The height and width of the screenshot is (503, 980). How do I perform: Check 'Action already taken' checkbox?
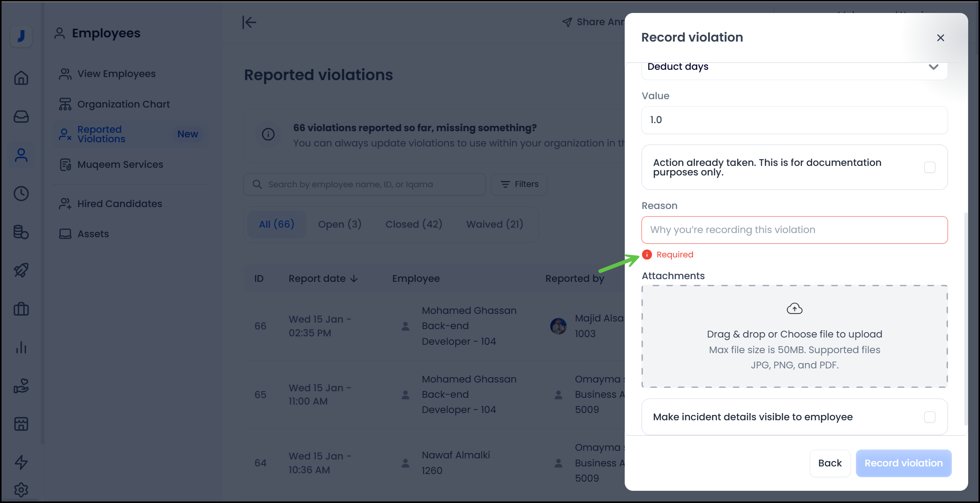(x=930, y=167)
